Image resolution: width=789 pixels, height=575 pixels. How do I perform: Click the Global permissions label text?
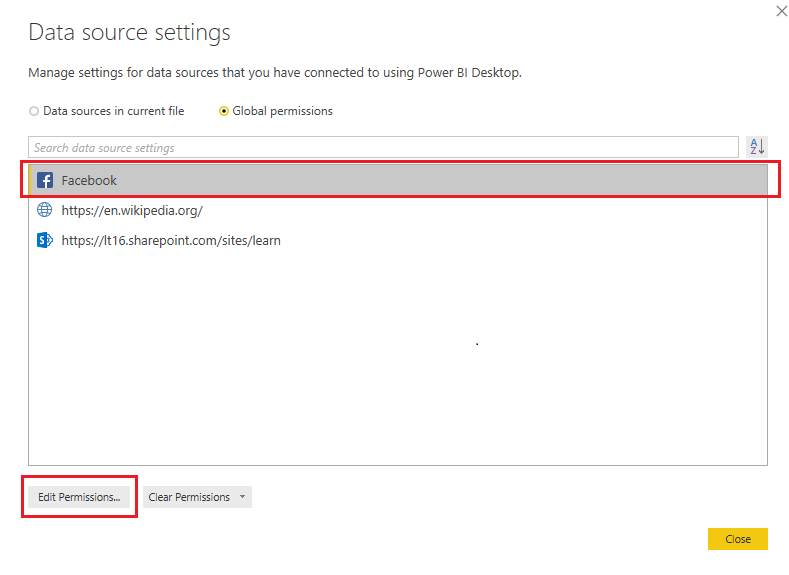point(282,111)
